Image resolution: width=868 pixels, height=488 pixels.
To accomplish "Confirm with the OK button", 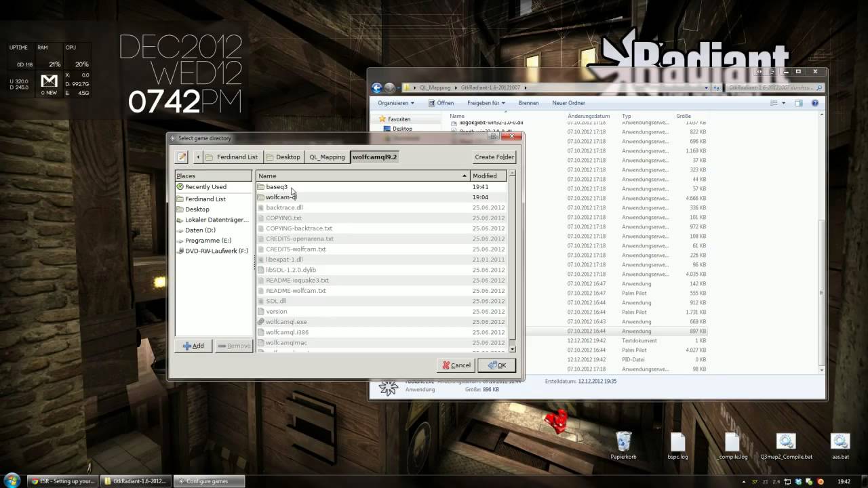I will (x=497, y=365).
